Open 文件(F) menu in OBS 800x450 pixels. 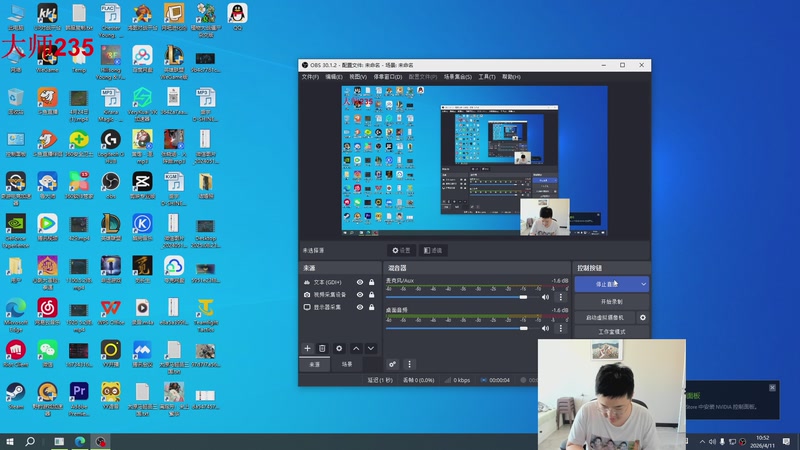tap(310, 77)
